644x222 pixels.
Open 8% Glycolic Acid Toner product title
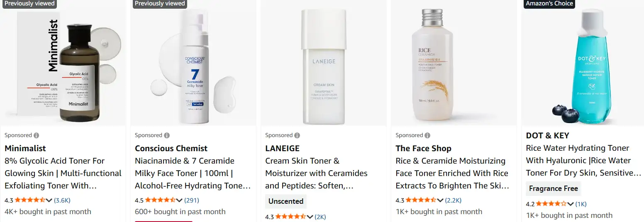coord(63,173)
